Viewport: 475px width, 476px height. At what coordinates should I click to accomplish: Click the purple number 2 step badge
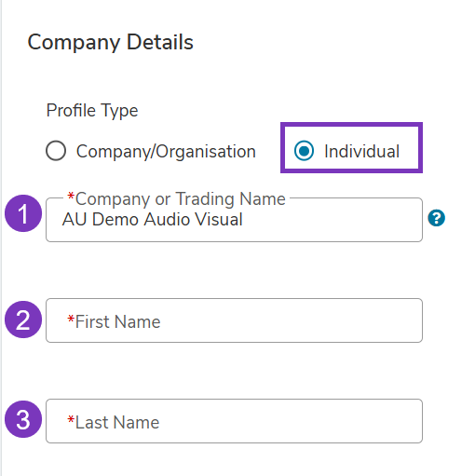pos(23,320)
